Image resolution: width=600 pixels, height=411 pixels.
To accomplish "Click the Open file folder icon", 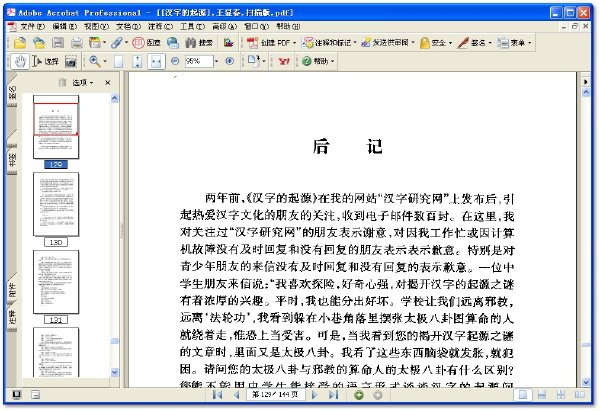I will tap(20, 42).
